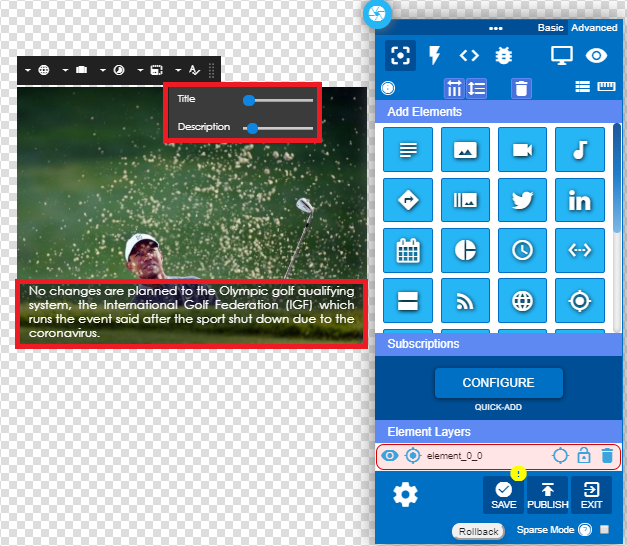627x546 pixels.
Task: Toggle visibility of element_0_0 layer
Action: click(x=390, y=456)
